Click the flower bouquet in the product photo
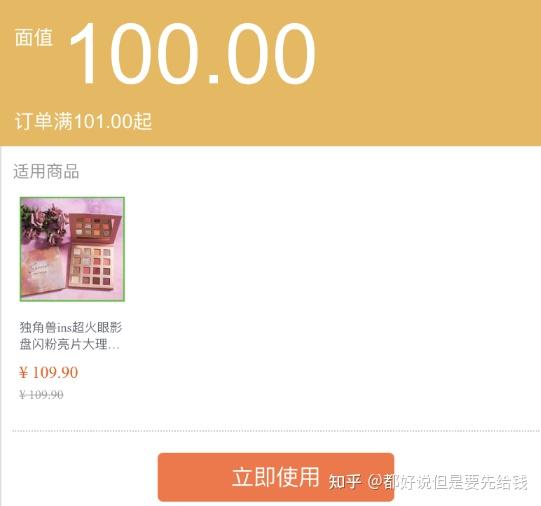The height and width of the screenshot is (506, 541). (x=44, y=224)
